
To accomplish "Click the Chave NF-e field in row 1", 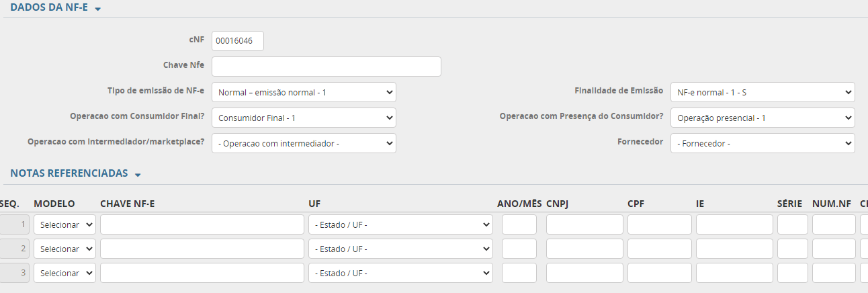I will (202, 224).
